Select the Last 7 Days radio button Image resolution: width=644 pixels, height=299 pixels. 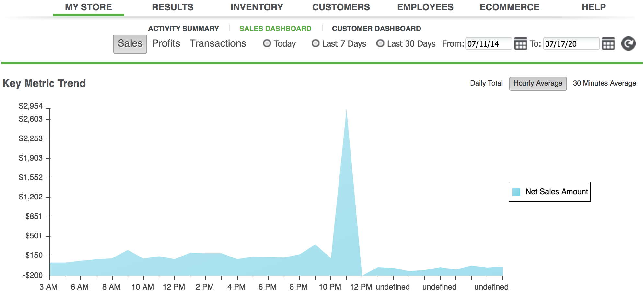pyautogui.click(x=316, y=43)
